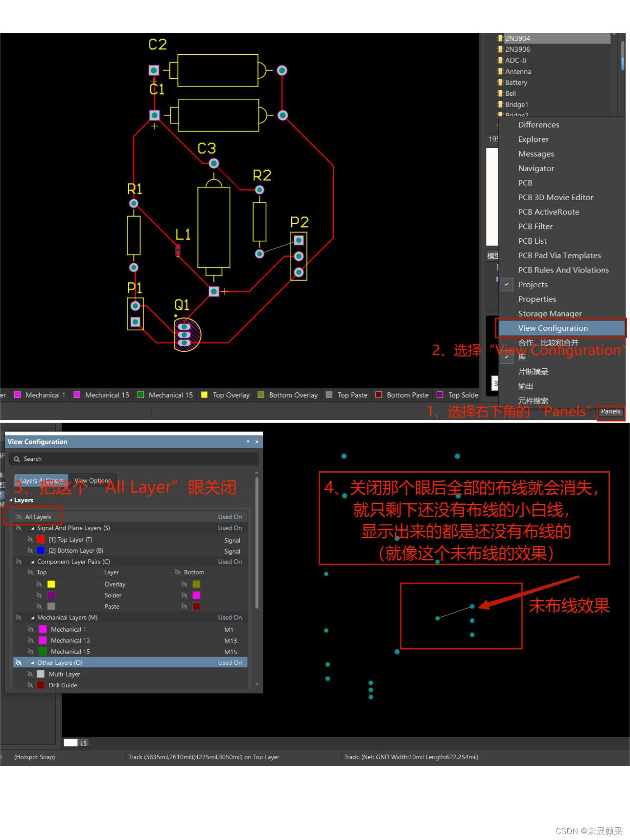Choose View Configuration from Panels menu
The width and height of the screenshot is (630, 840).
pos(561,328)
